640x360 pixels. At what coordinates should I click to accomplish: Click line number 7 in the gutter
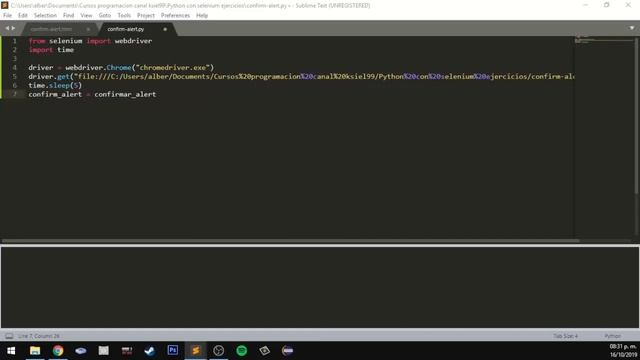coord(15,94)
